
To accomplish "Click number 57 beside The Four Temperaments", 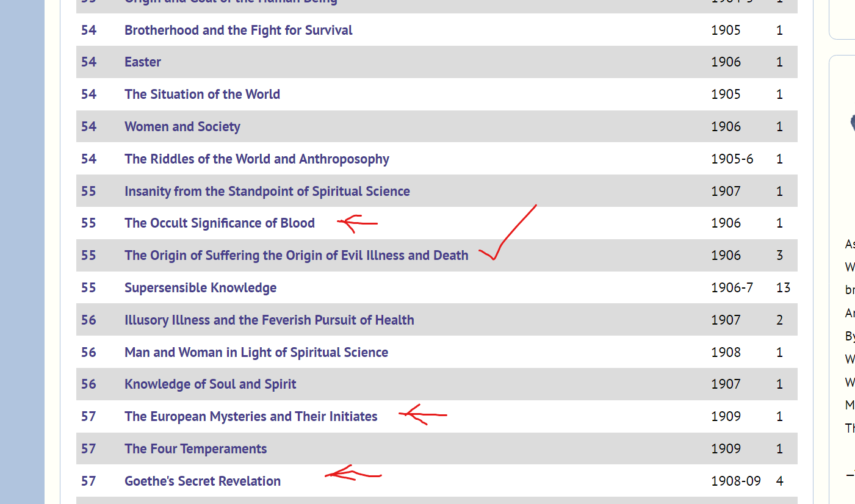I will point(88,449).
